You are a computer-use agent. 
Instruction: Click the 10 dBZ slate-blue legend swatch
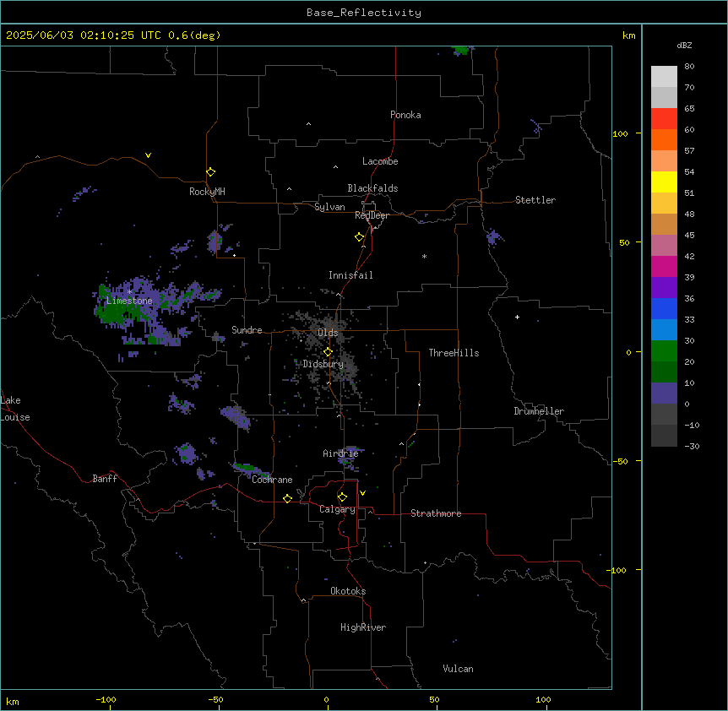coord(664,393)
